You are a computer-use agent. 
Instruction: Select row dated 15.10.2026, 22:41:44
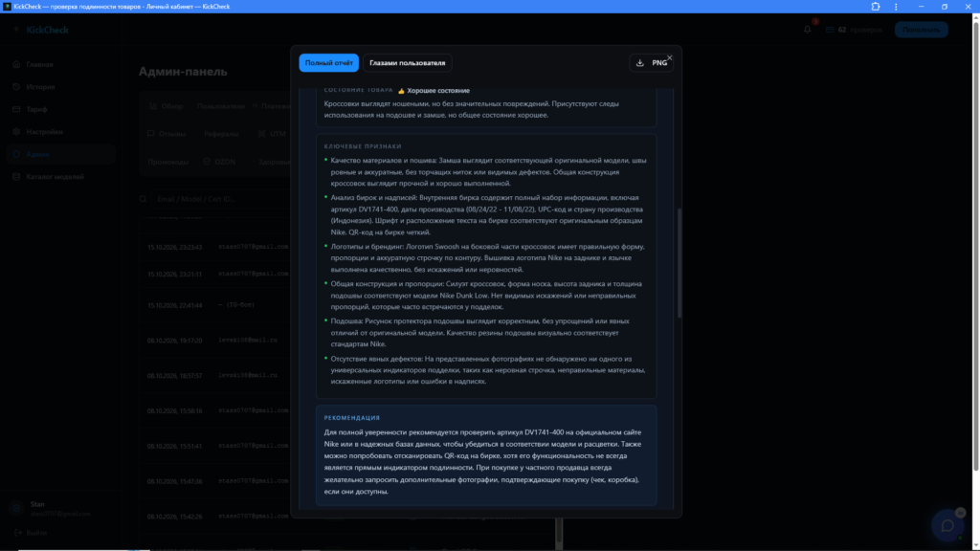pos(214,305)
